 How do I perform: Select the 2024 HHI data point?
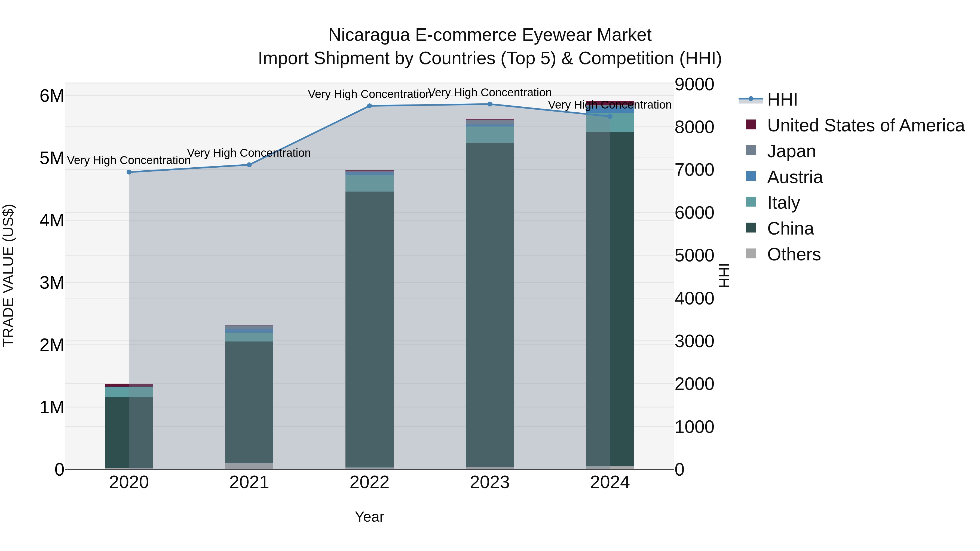coord(610,116)
